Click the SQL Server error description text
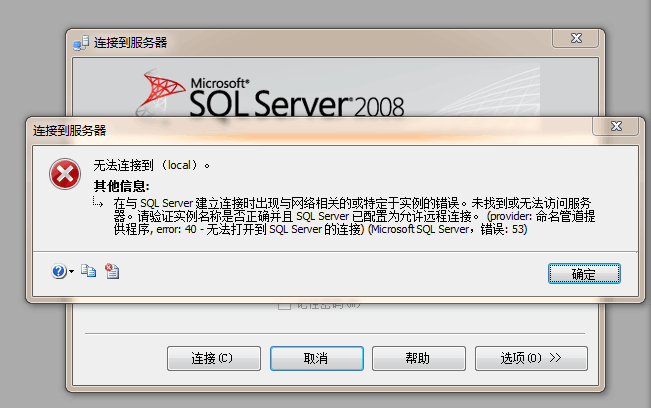651x408 pixels. (354, 216)
